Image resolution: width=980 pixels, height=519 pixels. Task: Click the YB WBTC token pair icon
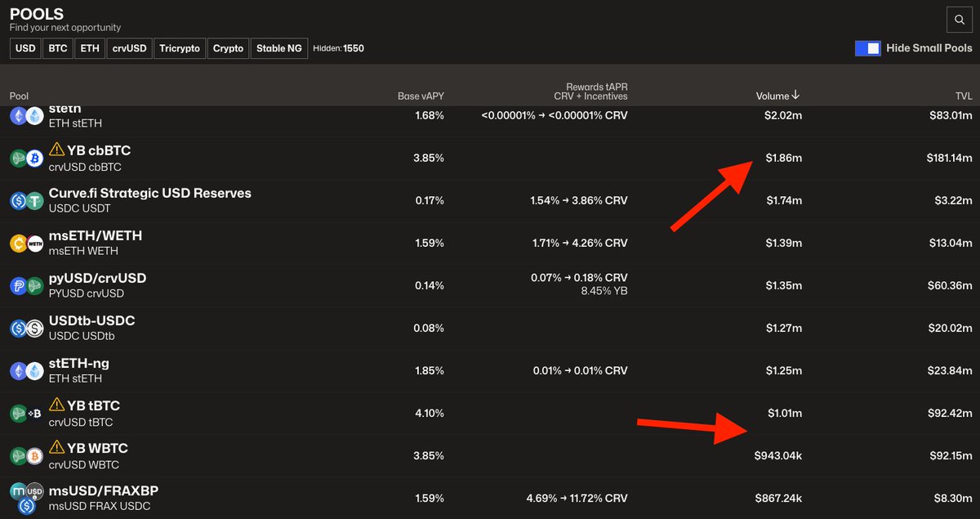tap(26, 456)
